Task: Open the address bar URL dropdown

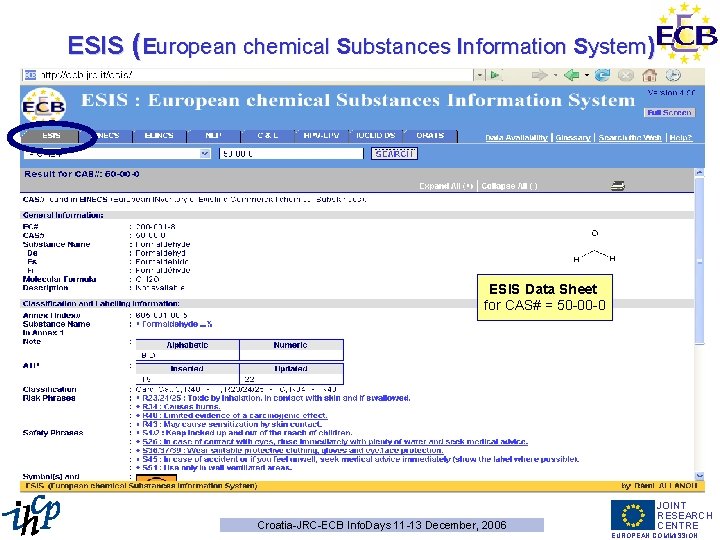Action: (x=479, y=75)
